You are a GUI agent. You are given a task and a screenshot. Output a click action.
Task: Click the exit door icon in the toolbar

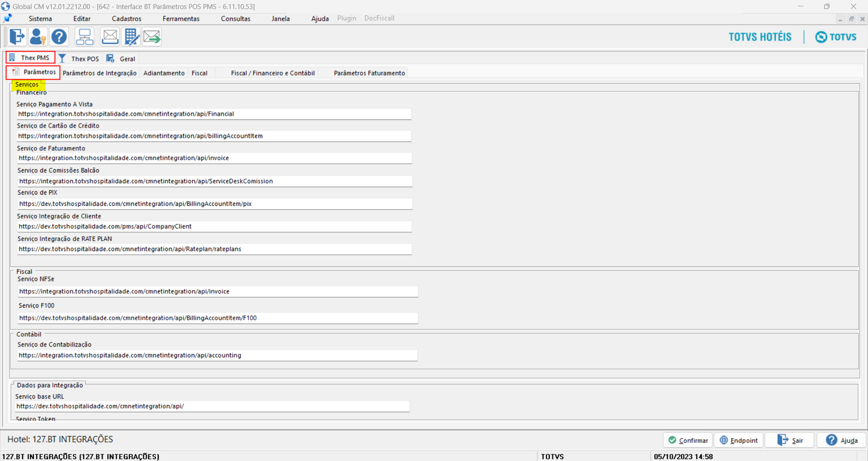(x=17, y=37)
